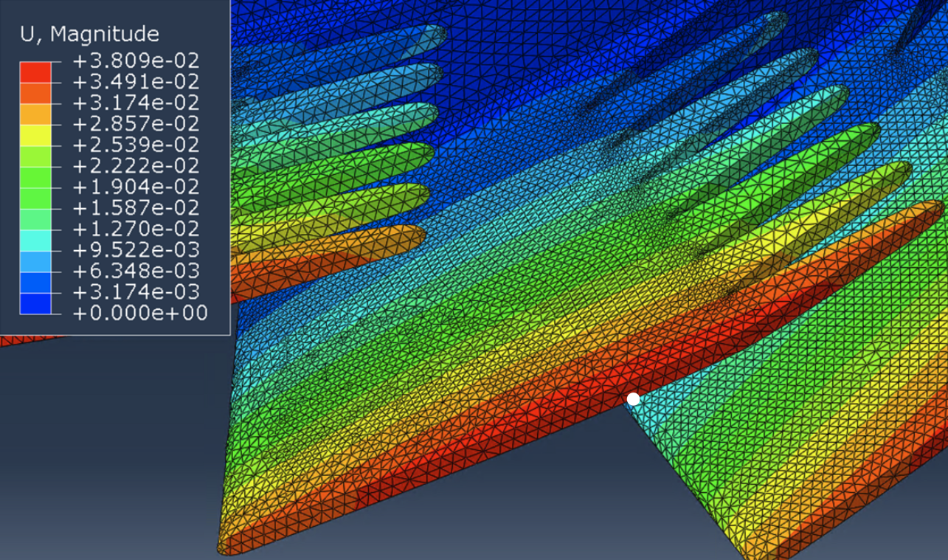948x560 pixels.
Task: Click the +6.348e-03 legend value
Action: 136,271
